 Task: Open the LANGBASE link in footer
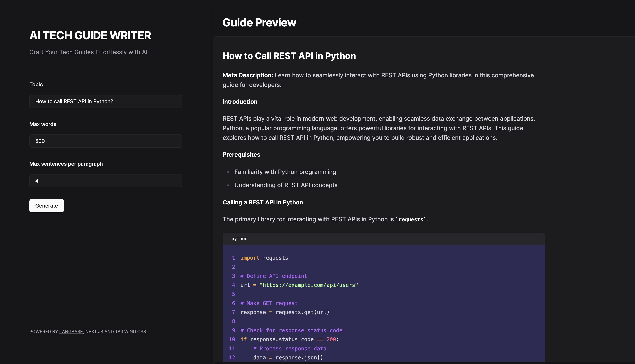[x=71, y=331]
